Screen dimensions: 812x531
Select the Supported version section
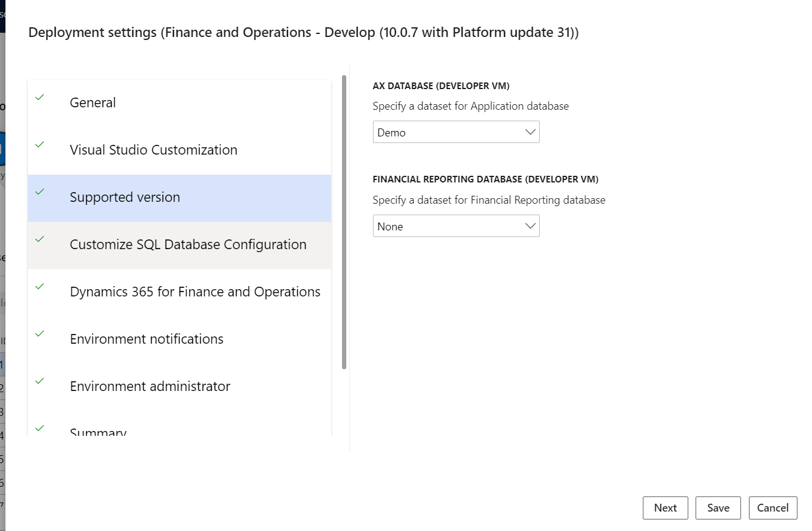click(x=180, y=198)
